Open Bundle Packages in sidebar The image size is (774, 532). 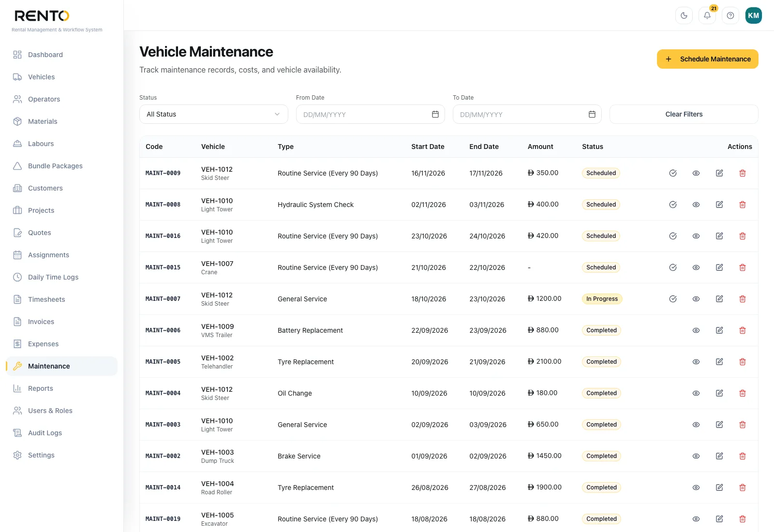point(62,166)
